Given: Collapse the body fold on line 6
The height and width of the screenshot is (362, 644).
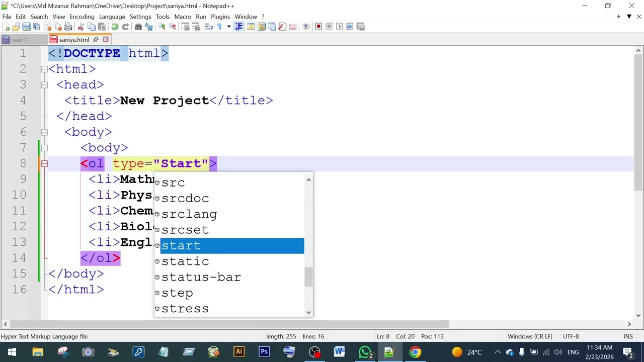Looking at the screenshot, I should pos(44,132).
